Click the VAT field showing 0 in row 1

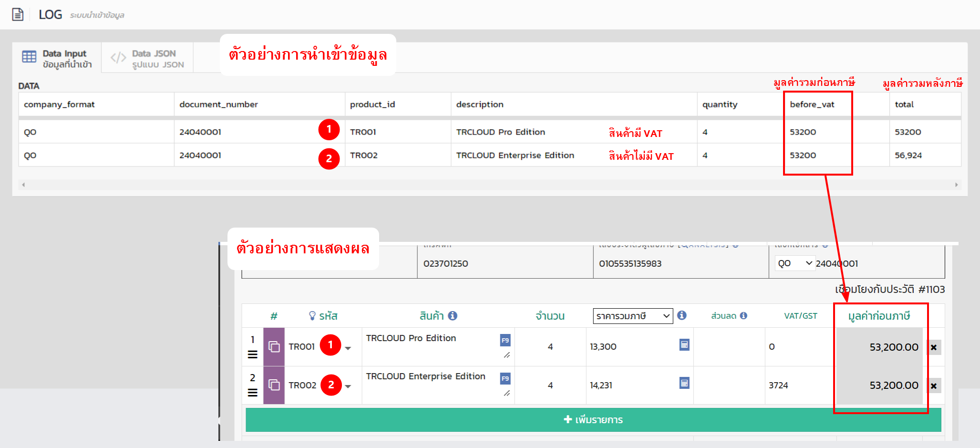800,347
